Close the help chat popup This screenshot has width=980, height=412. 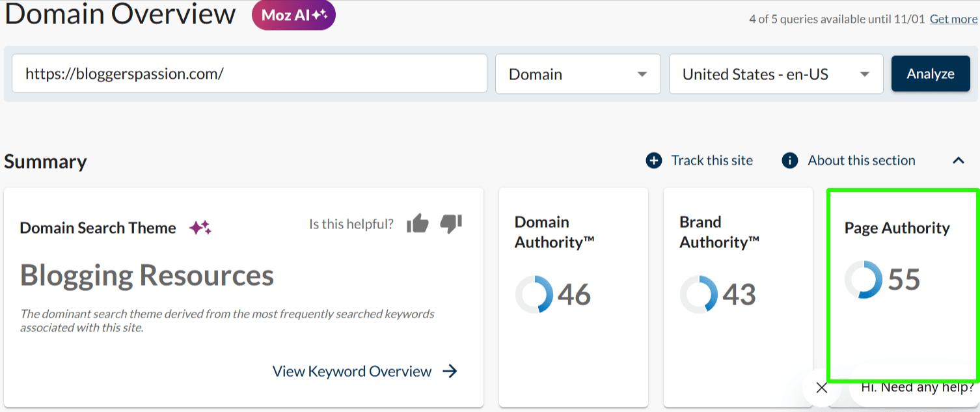(822, 388)
